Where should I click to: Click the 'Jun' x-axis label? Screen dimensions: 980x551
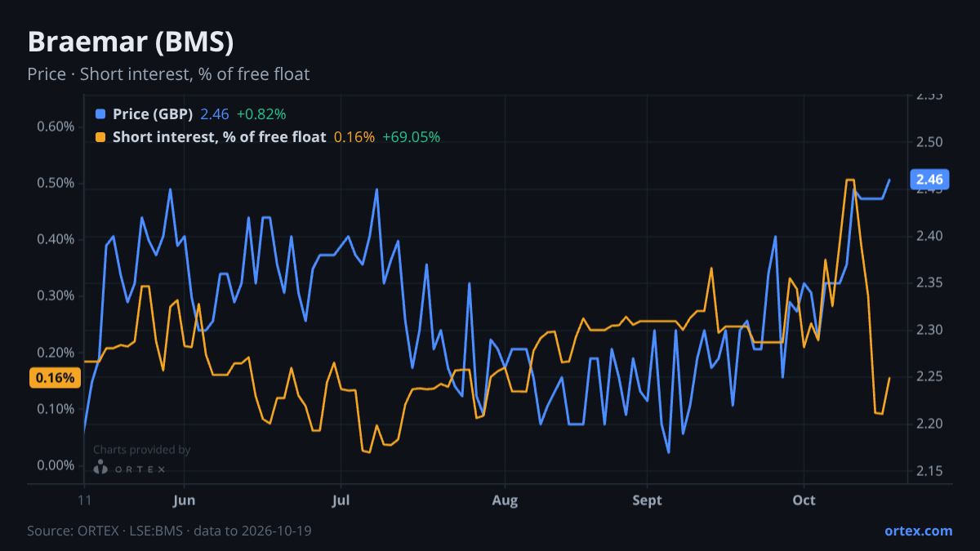point(185,500)
